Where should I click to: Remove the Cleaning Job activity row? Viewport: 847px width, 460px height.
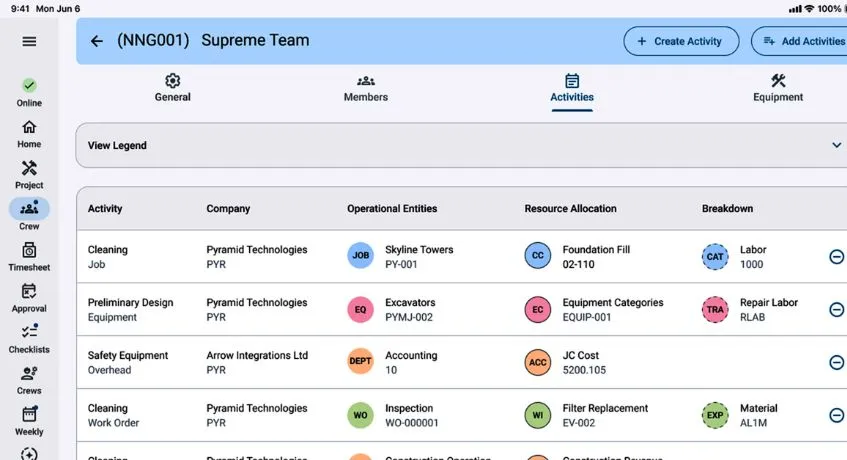pos(836,256)
